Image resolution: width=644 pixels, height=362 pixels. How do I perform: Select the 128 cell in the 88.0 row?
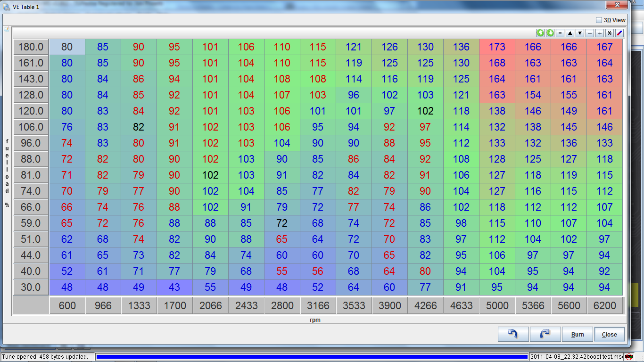tap(497, 159)
